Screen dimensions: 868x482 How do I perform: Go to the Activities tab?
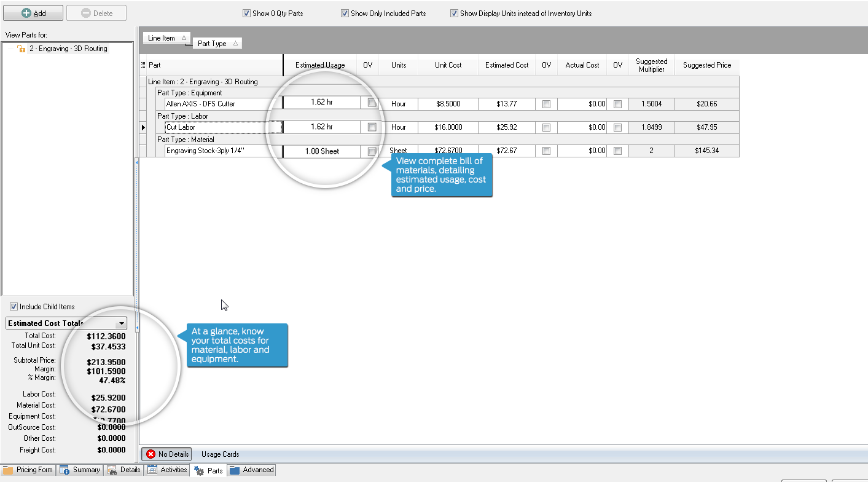[167, 470]
